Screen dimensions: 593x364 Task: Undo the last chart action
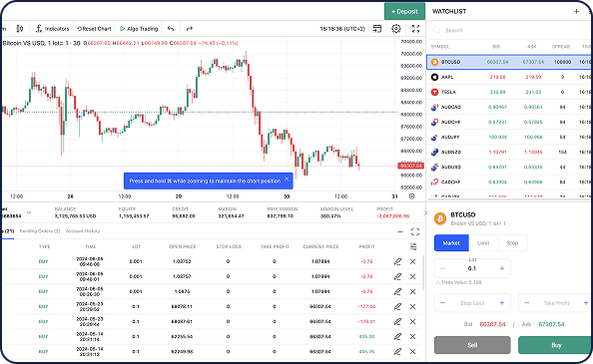[x=171, y=29]
